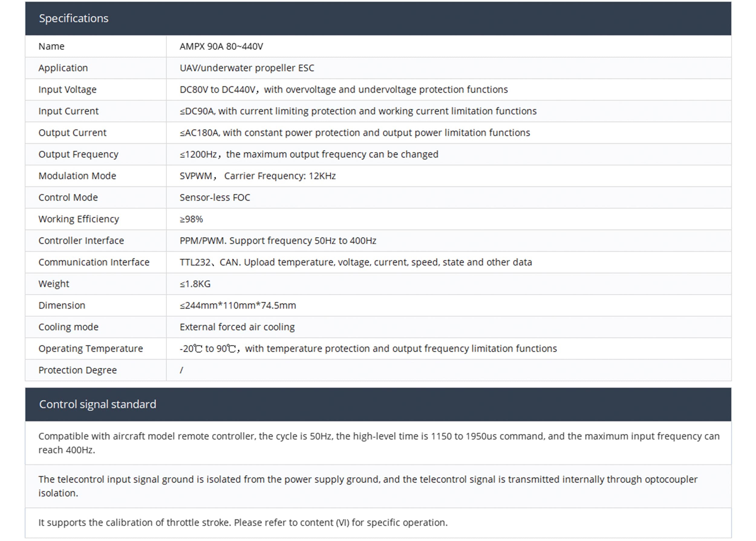756x541 pixels.
Task: Click the Specifications section header
Action: [x=73, y=18]
